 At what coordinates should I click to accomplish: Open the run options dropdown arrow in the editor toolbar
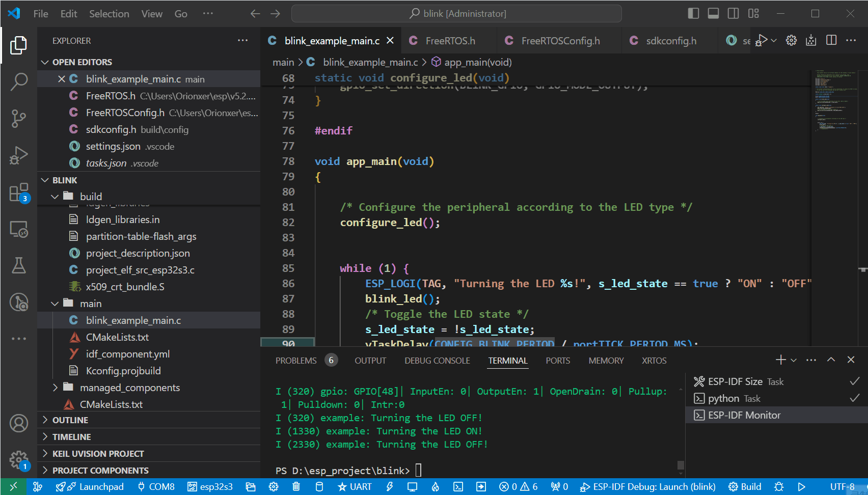pos(774,40)
